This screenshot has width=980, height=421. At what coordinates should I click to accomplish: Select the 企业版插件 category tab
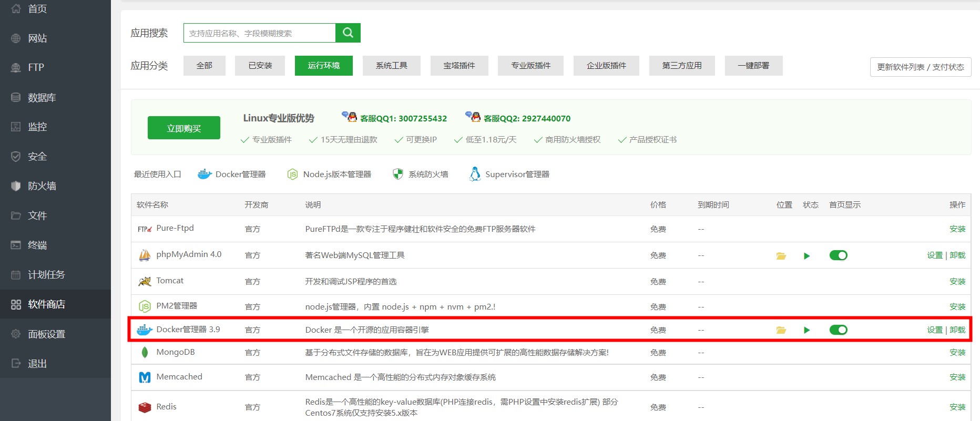point(607,66)
